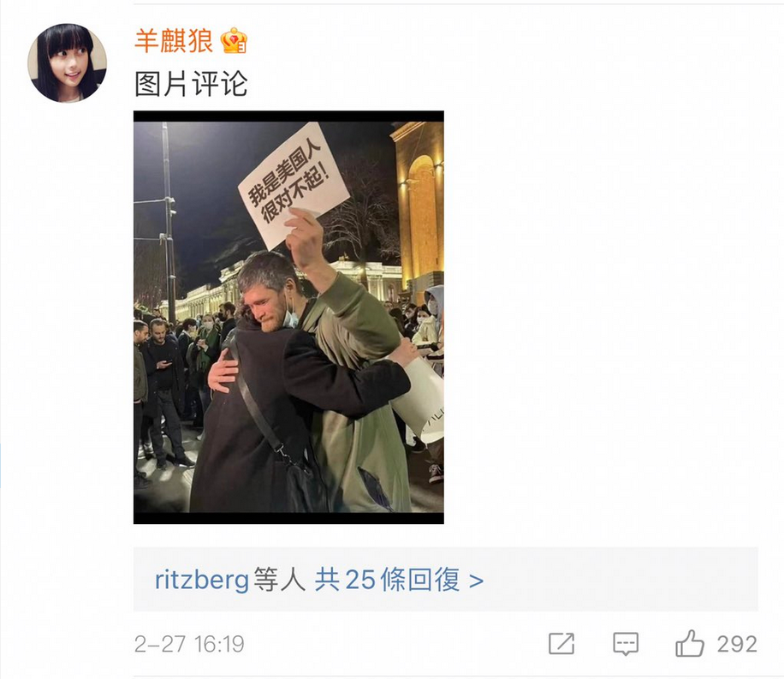
Task: Click the crown membership badge
Action: point(234,40)
